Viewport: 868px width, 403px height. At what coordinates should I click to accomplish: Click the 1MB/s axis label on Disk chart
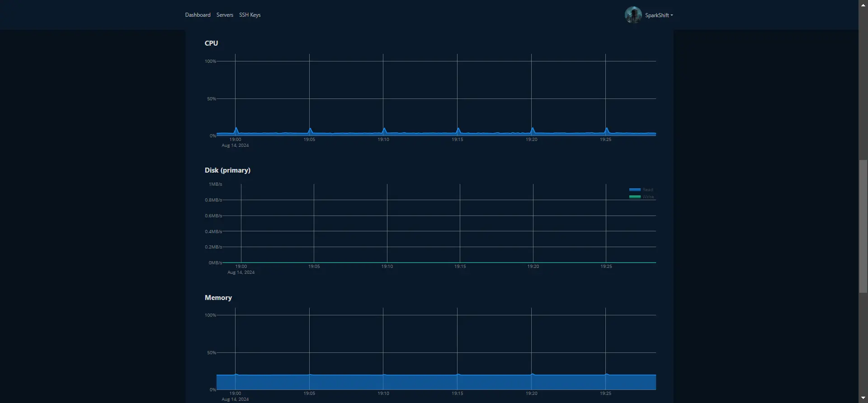tap(215, 184)
